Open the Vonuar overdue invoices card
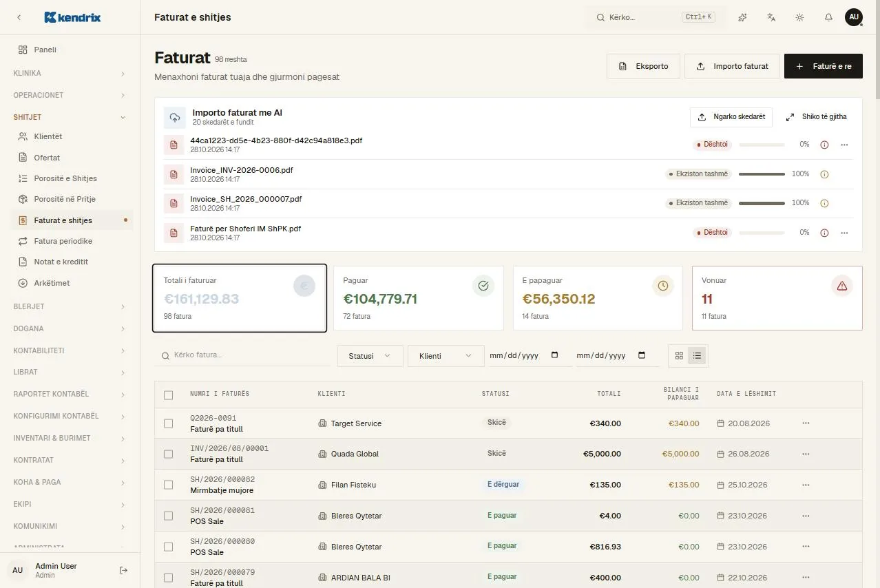The image size is (880, 588). tap(777, 298)
